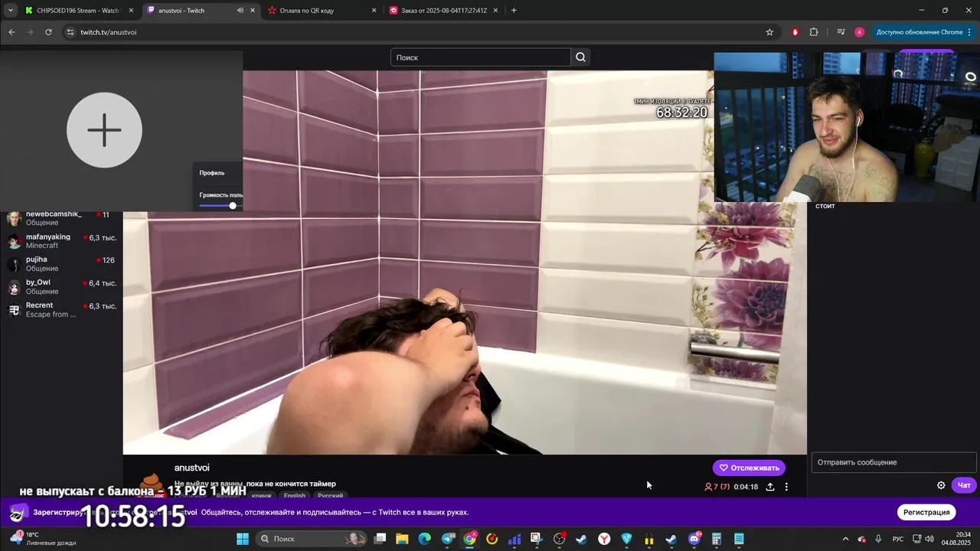Open by_Owl channel in sidebar
Image resolution: width=980 pixels, height=551 pixels.
(61, 287)
